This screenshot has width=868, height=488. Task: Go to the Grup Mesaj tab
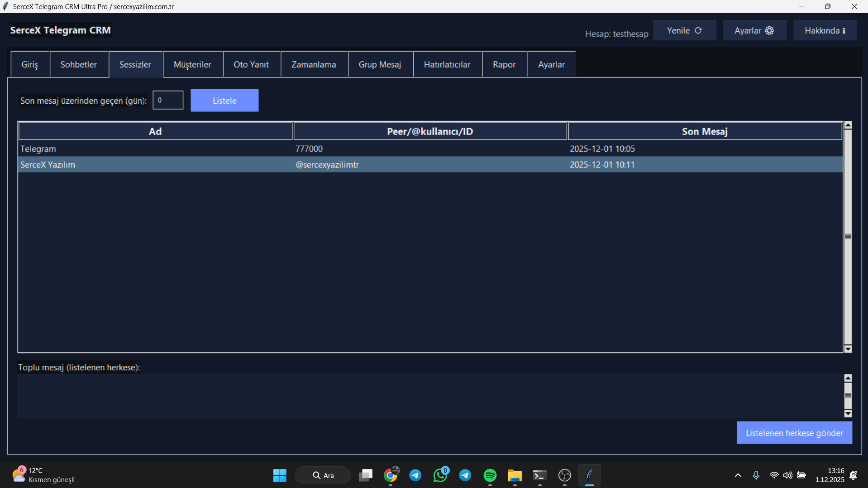coord(380,65)
